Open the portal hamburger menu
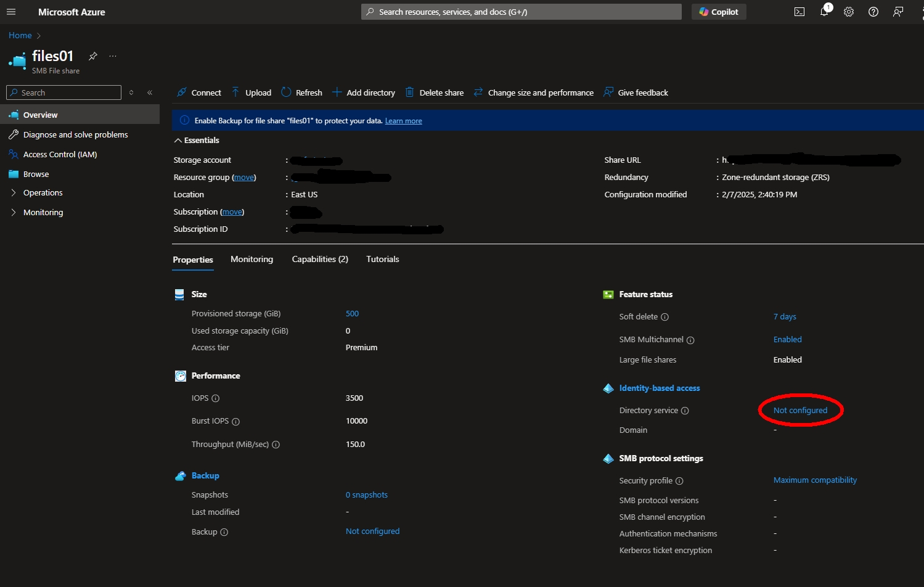This screenshot has width=924, height=587. [11, 12]
